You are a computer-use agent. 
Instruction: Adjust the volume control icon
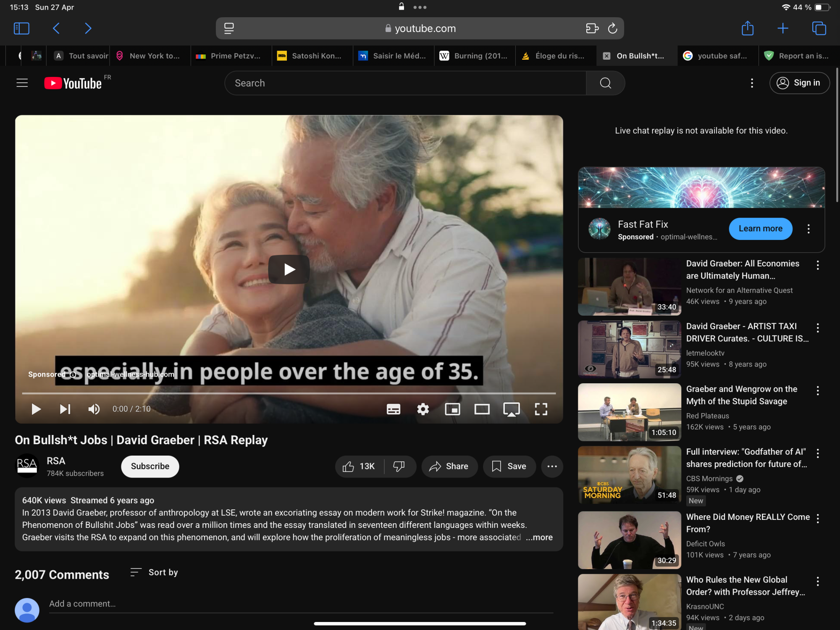coord(94,409)
